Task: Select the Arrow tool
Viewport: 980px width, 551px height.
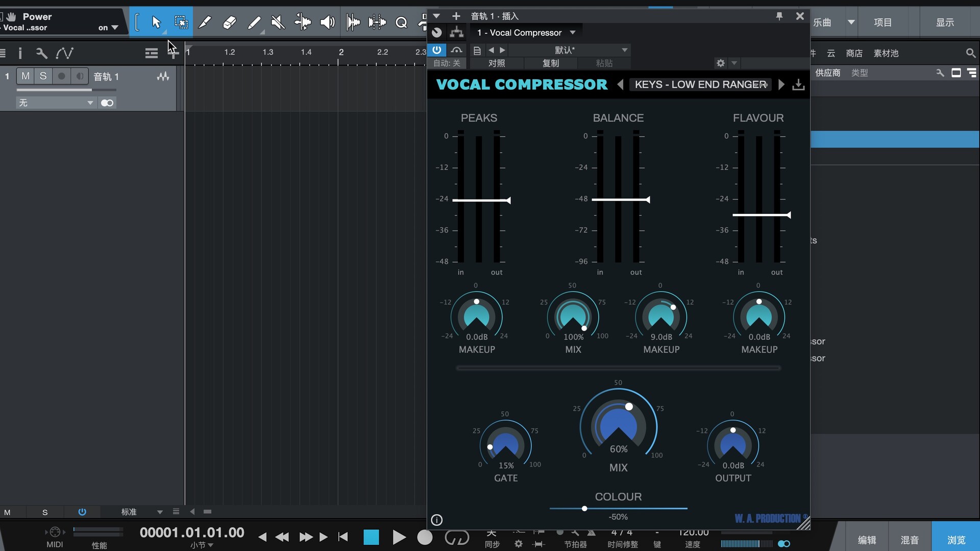Action: (156, 22)
